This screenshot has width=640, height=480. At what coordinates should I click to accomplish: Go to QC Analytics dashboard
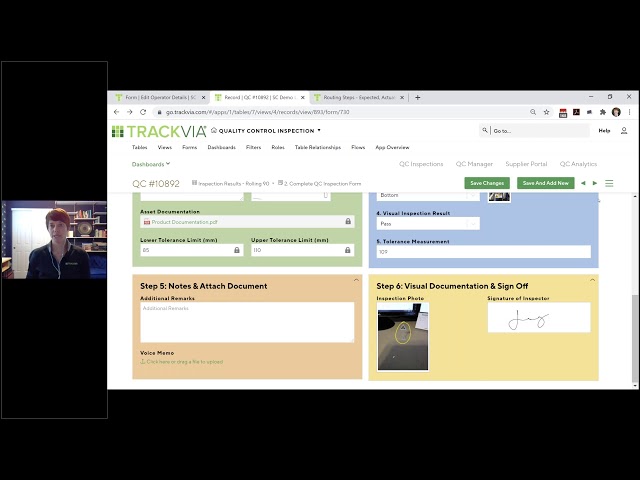tap(578, 164)
